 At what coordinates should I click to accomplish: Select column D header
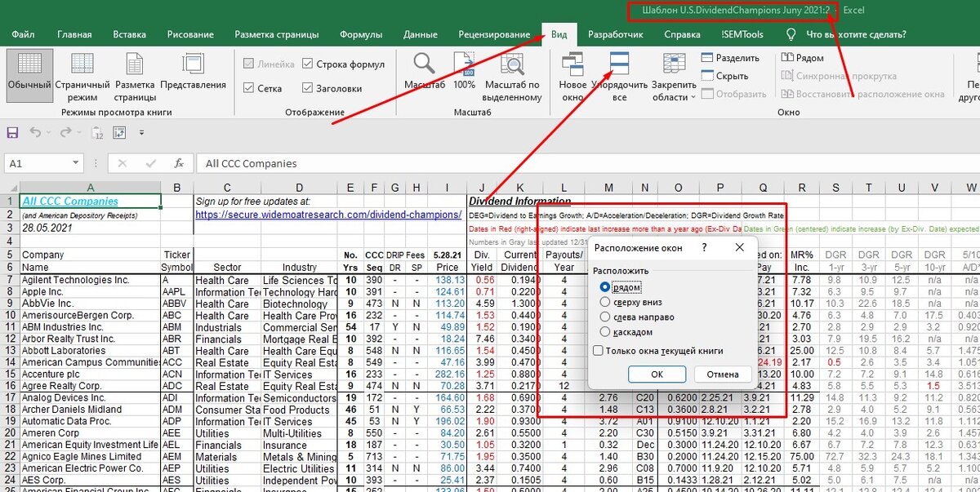[x=300, y=188]
